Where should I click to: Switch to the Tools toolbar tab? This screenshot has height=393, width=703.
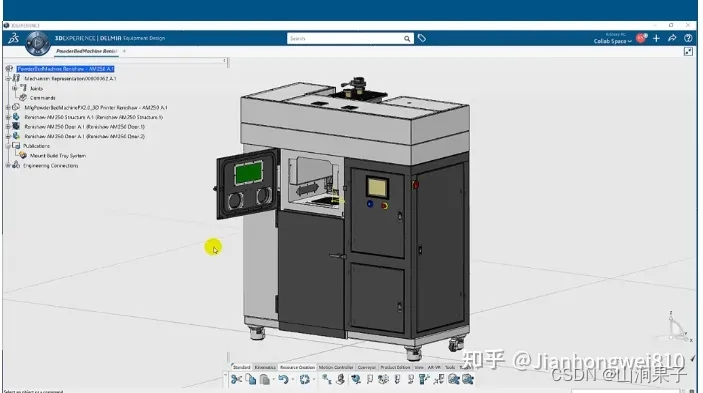coord(450,367)
